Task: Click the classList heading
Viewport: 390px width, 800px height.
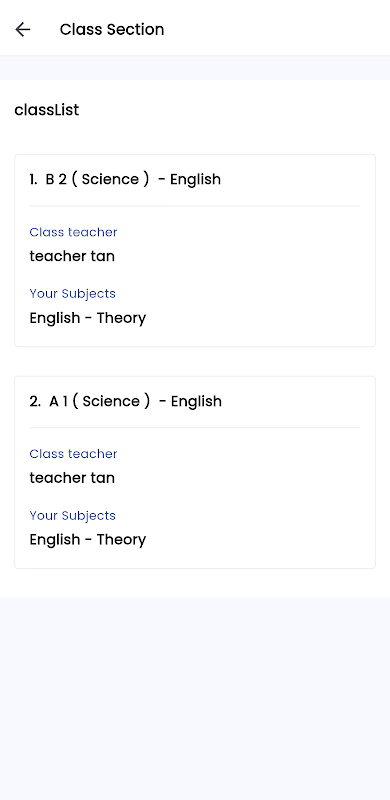Action: click(46, 110)
